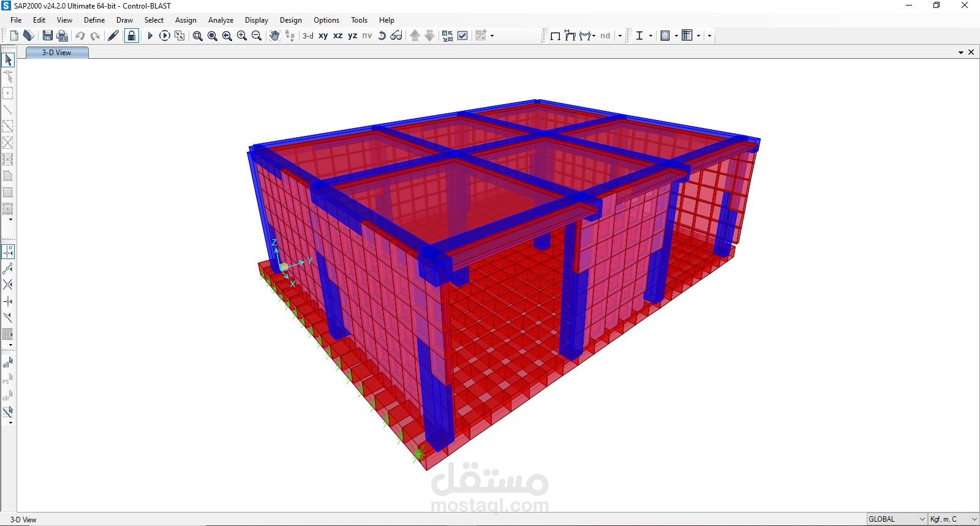Click the Open file icon
Screen dimensions: 980x526
[x=28, y=36]
